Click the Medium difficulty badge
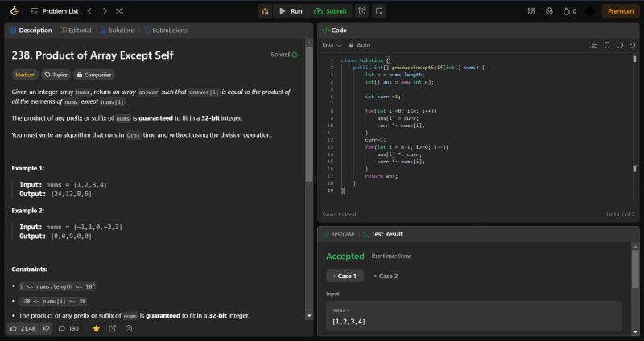The image size is (644, 341). pyautogui.click(x=25, y=75)
